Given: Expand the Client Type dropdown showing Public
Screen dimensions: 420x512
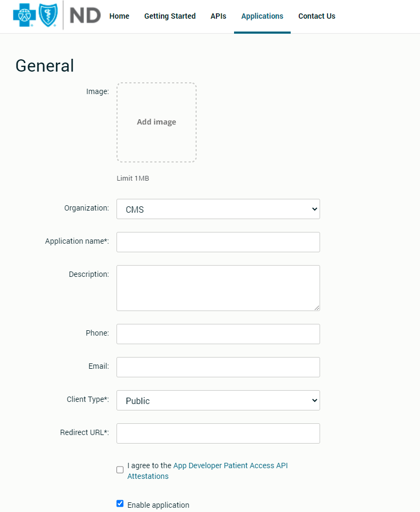Looking at the screenshot, I should click(x=218, y=400).
